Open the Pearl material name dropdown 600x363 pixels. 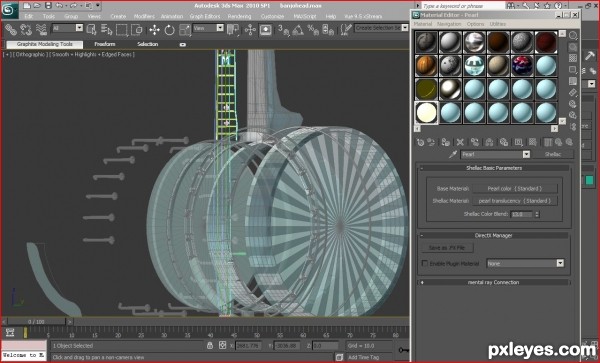(527, 154)
